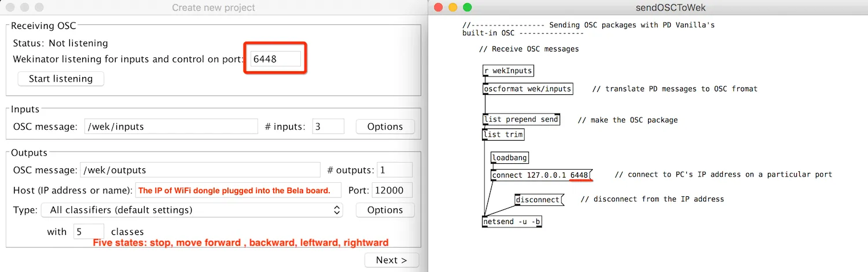Click the # outputs number field

(394, 170)
